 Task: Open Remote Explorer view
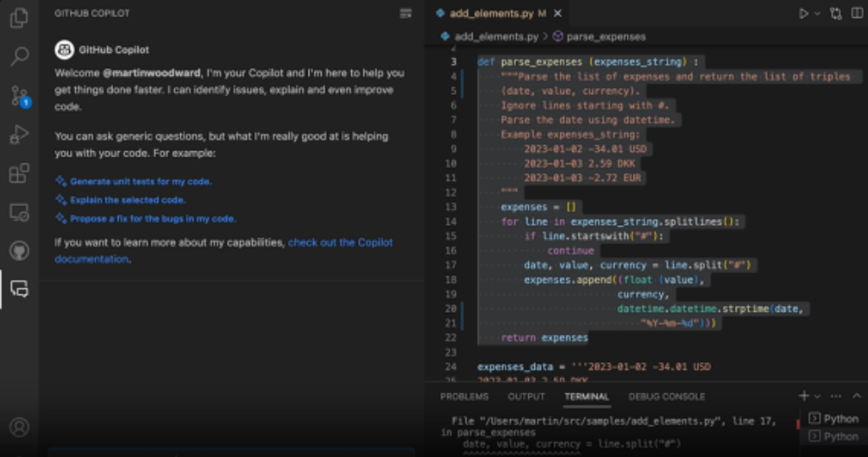[19, 213]
